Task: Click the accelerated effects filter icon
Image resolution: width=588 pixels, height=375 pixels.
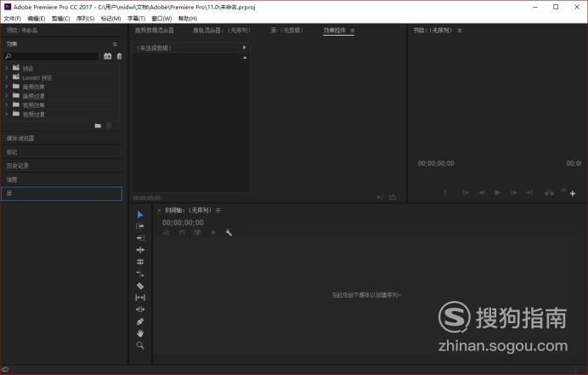Action: (x=108, y=56)
